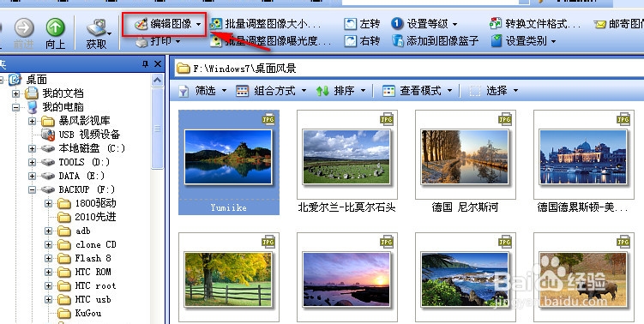Collapse 我的电脑 tree node
The height and width of the screenshot is (324, 644).
click(x=15, y=108)
